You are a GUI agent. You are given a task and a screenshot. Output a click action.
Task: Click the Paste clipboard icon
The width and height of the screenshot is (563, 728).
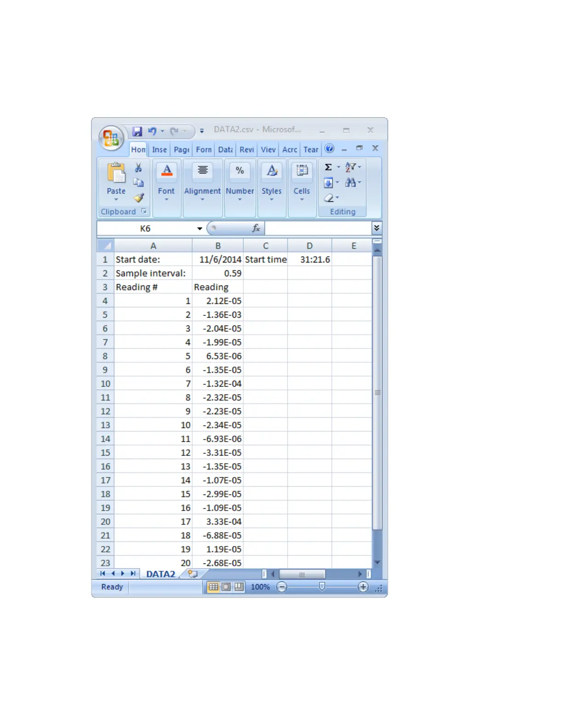pyautogui.click(x=116, y=174)
